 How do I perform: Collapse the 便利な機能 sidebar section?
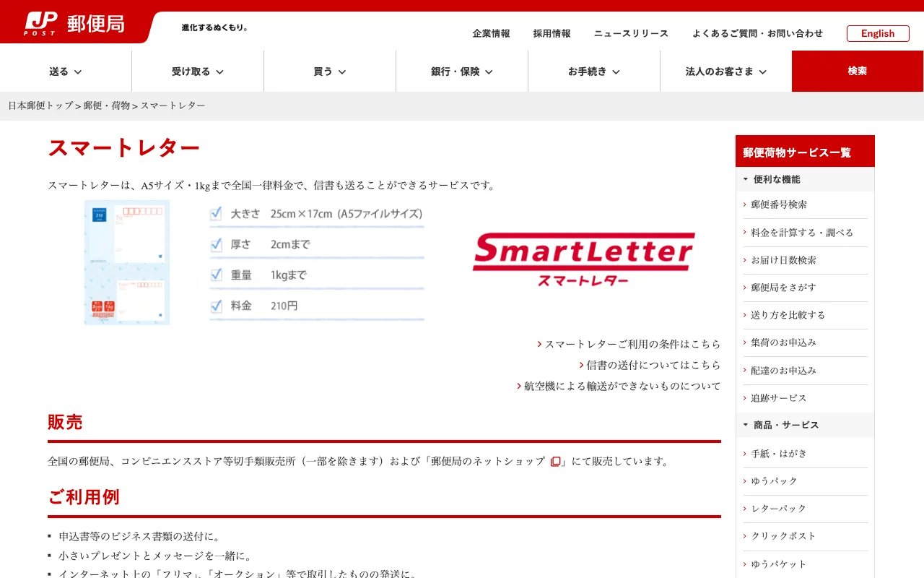(x=805, y=179)
